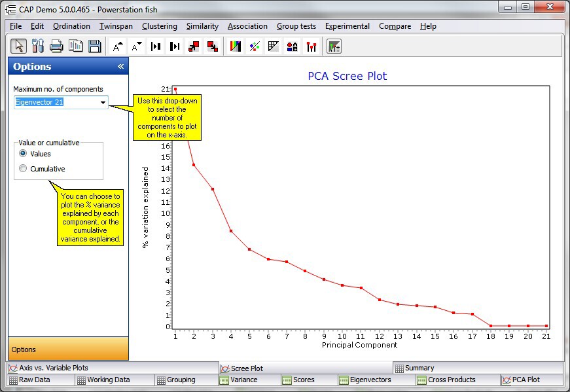The image size is (570, 392).
Task: Open the Help menu
Action: tap(428, 26)
